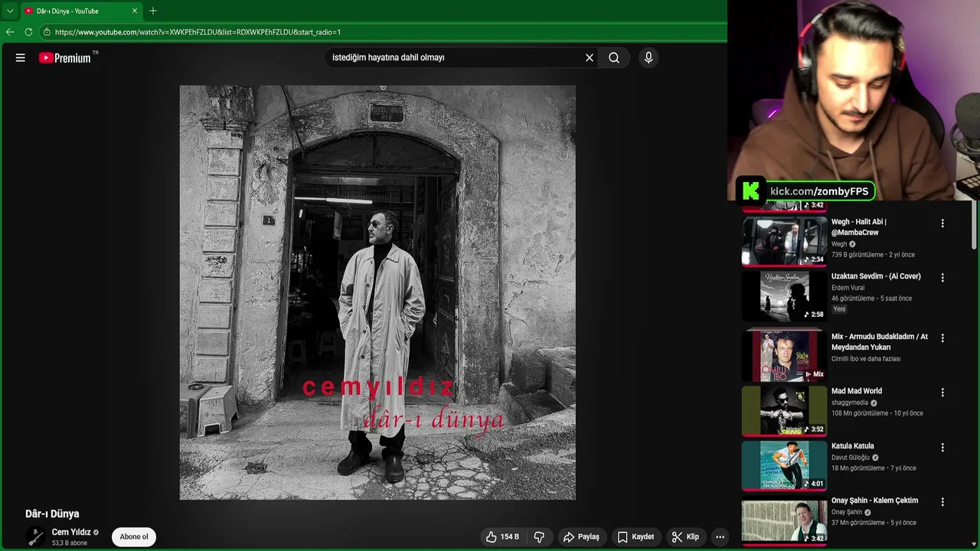The width and height of the screenshot is (980, 551).
Task: Click the 53,3 B abone subscriber count
Action: (70, 543)
